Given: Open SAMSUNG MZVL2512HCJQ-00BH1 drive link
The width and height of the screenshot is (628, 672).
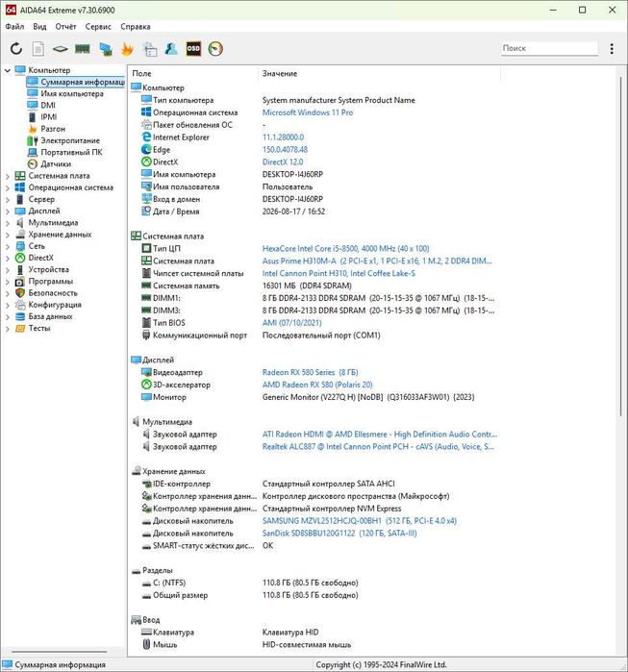Looking at the screenshot, I should click(x=360, y=521).
